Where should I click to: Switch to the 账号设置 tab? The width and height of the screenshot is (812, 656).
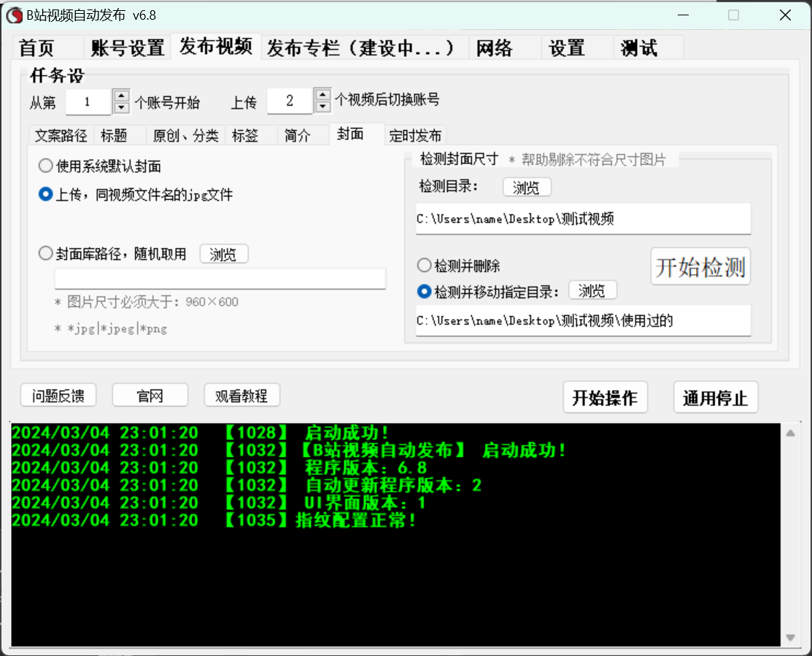pyautogui.click(x=128, y=48)
